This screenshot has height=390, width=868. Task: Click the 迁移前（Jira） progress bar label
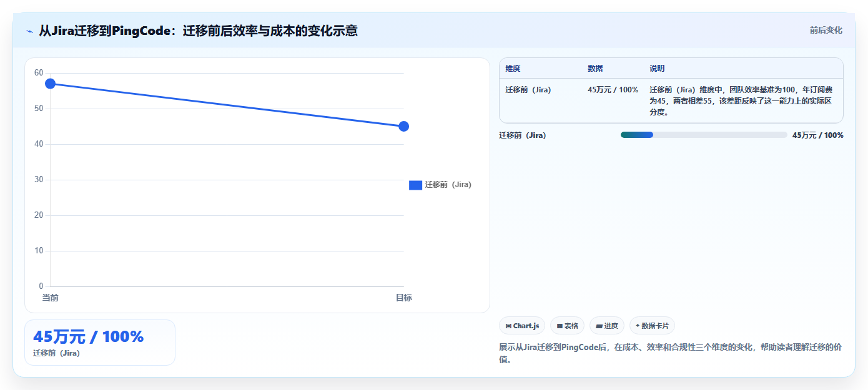522,135
